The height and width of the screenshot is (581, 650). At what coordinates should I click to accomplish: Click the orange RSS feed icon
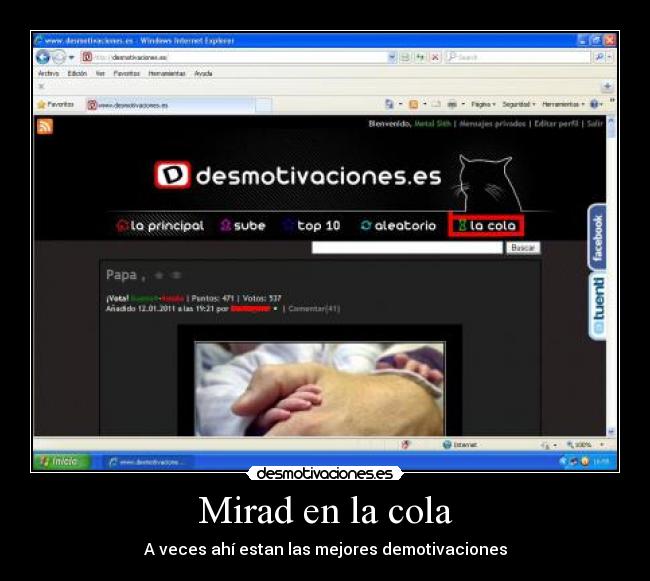45,126
